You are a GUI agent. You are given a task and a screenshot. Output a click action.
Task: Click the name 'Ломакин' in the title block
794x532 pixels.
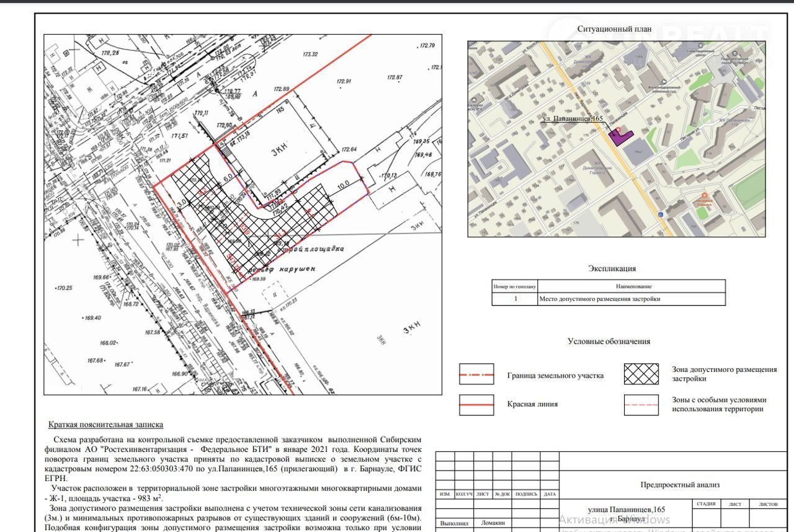[493, 523]
